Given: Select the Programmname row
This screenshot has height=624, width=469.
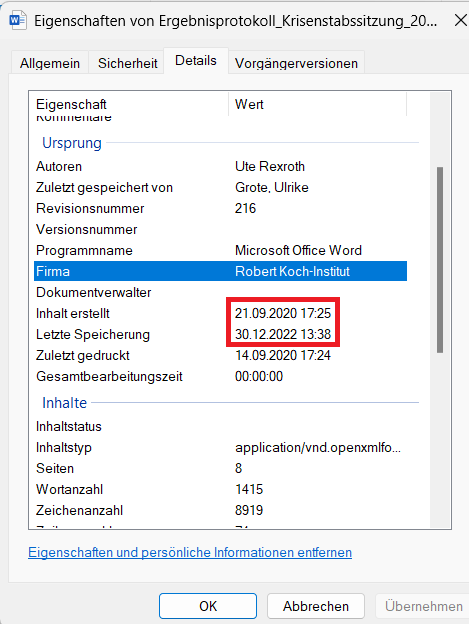Looking at the screenshot, I should click(220, 251).
